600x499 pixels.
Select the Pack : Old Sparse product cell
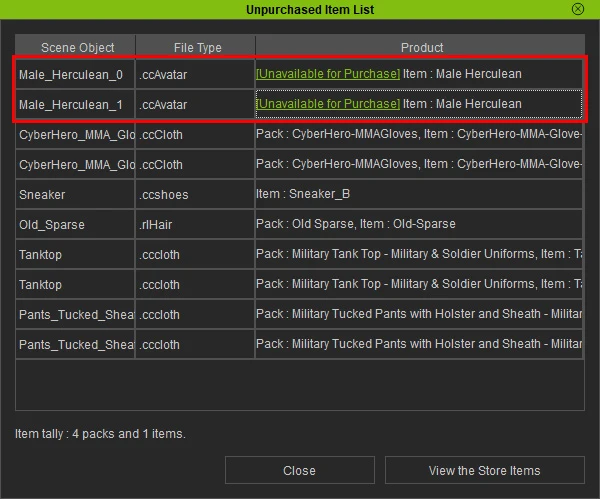(x=419, y=224)
